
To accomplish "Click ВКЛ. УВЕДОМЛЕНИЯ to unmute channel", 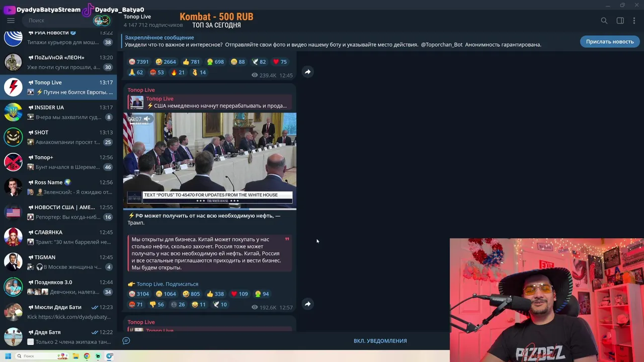I will pyautogui.click(x=380, y=341).
